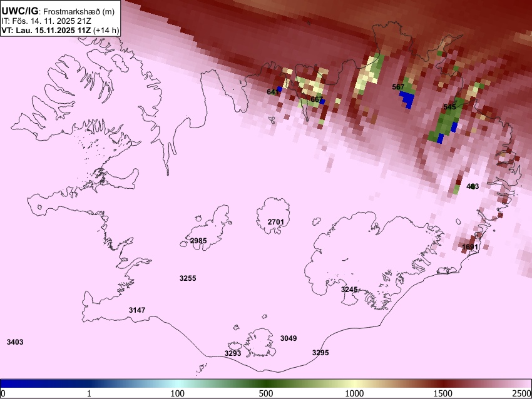Click the VT: Lau. 15.11.2025 11Z line
This screenshot has height=399, width=532.
tap(60, 30)
